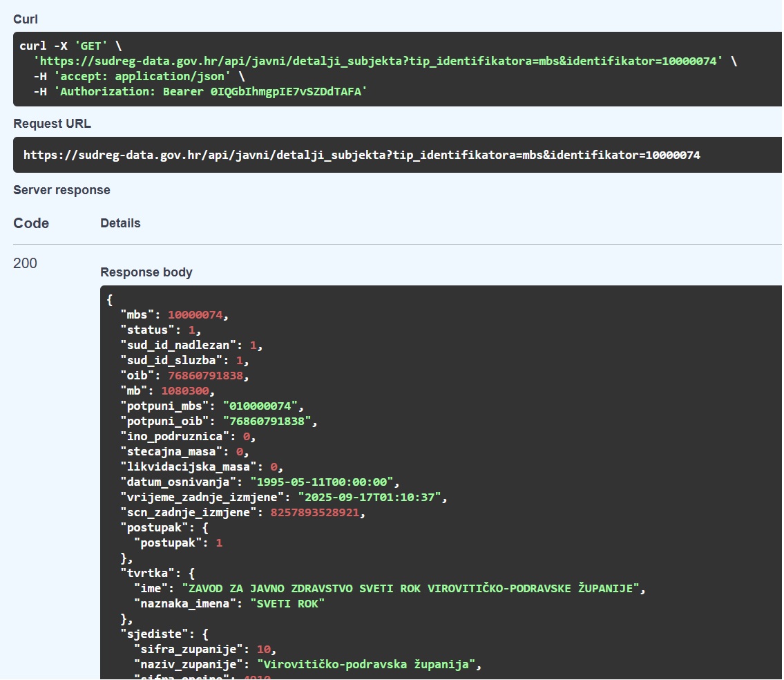Click the curl -X 'GET' command line

pos(70,46)
